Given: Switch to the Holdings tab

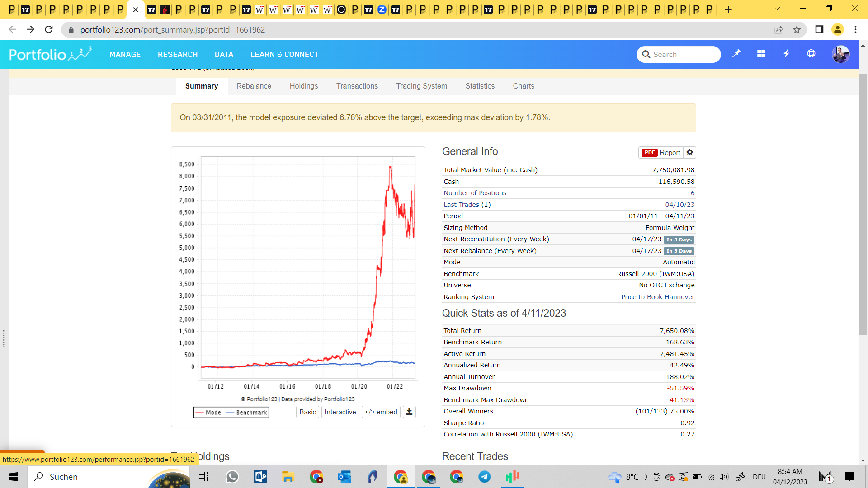Looking at the screenshot, I should [x=304, y=86].
